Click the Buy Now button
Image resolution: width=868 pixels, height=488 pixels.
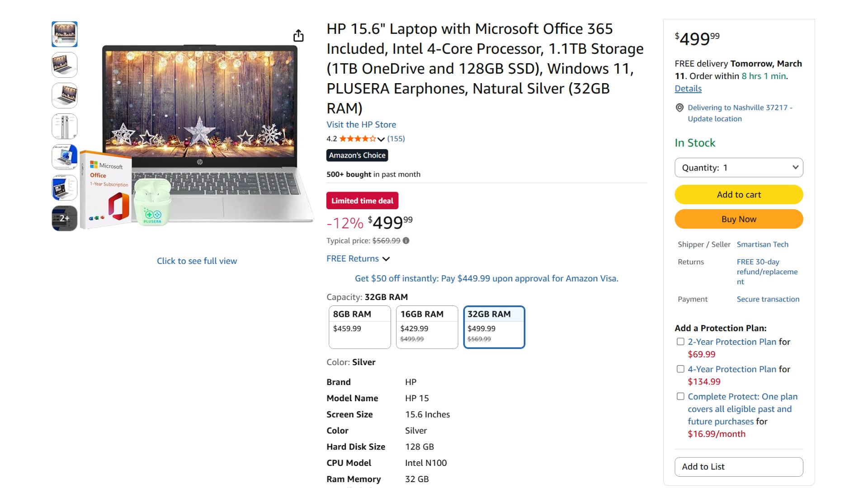(738, 219)
